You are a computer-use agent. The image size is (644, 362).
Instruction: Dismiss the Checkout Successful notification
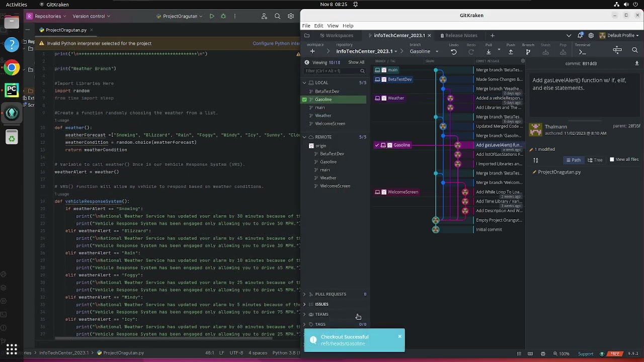coord(400,336)
